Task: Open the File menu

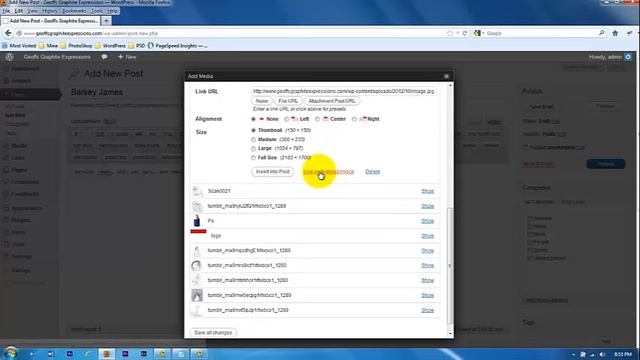Action: point(6,11)
